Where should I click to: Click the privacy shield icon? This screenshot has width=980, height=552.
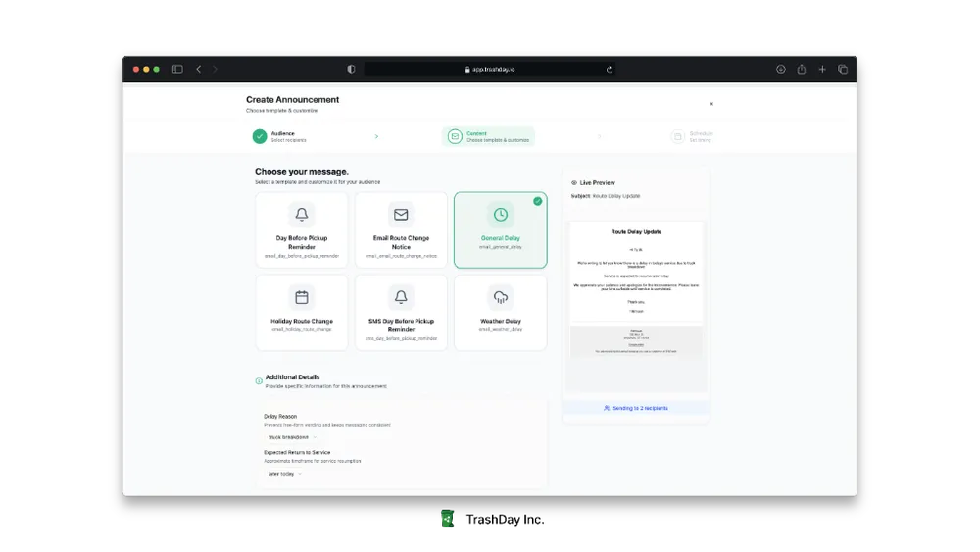(x=351, y=69)
